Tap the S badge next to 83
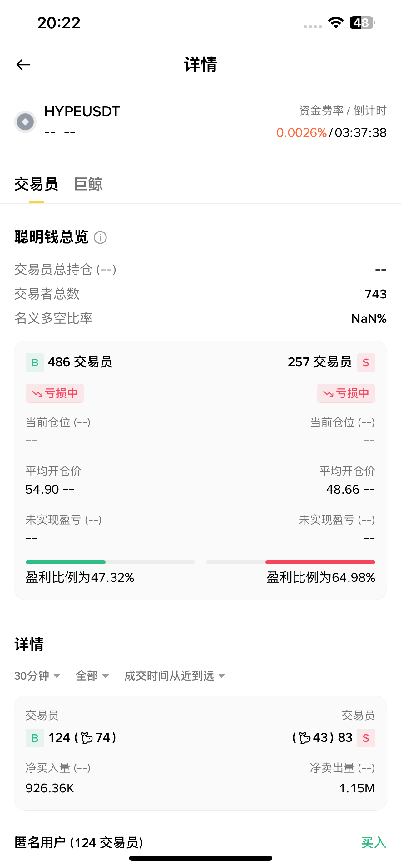The width and height of the screenshot is (401, 868). coord(366,738)
